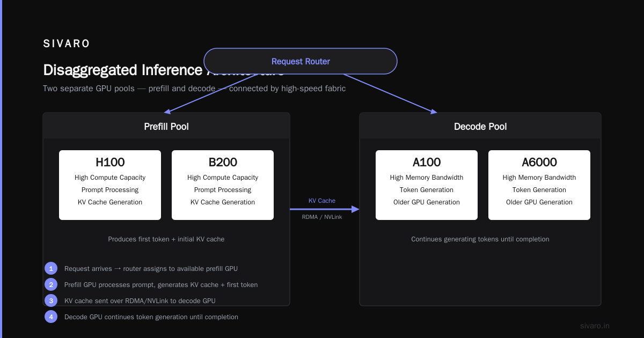Click the Request Router pill
Viewport: 644px width, 338px height.
point(301,61)
